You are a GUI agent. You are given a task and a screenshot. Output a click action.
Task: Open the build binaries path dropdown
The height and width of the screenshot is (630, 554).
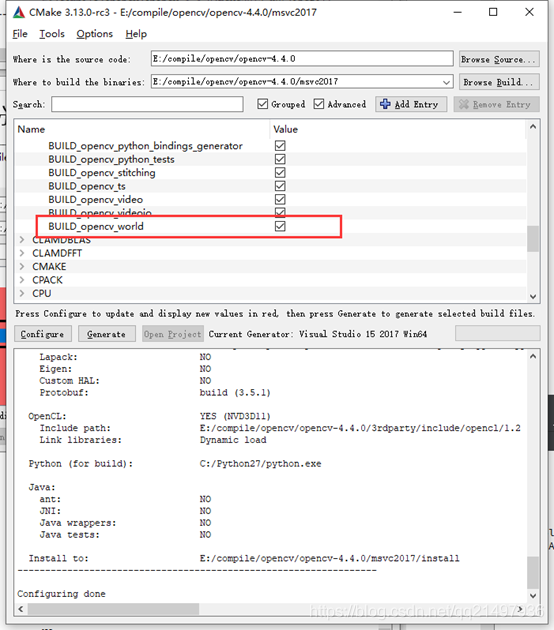coord(446,82)
